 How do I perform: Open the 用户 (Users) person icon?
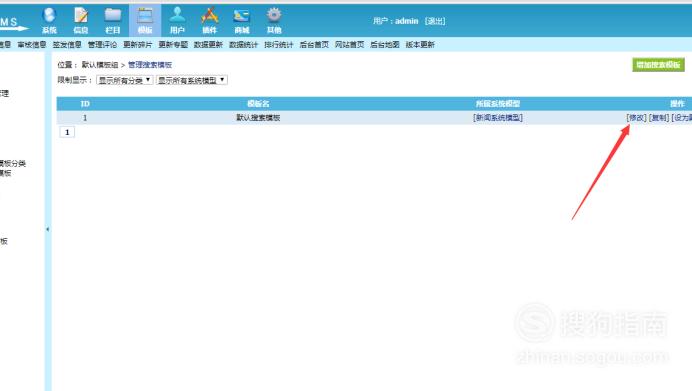(177, 20)
